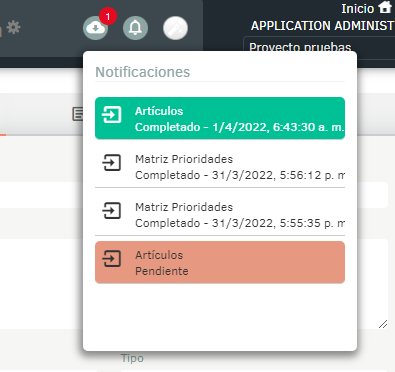
Task: Open the magic wand tool icon
Action: (175, 28)
